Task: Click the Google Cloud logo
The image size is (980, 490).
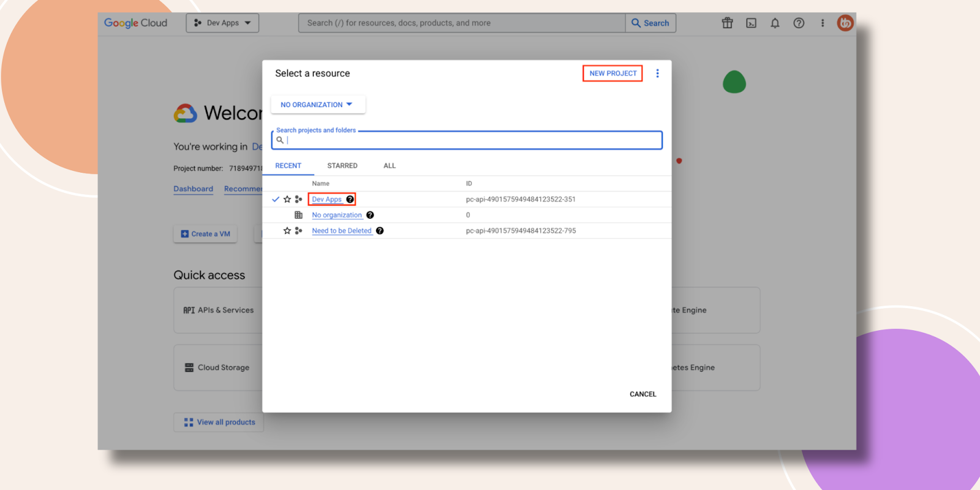Action: point(135,23)
